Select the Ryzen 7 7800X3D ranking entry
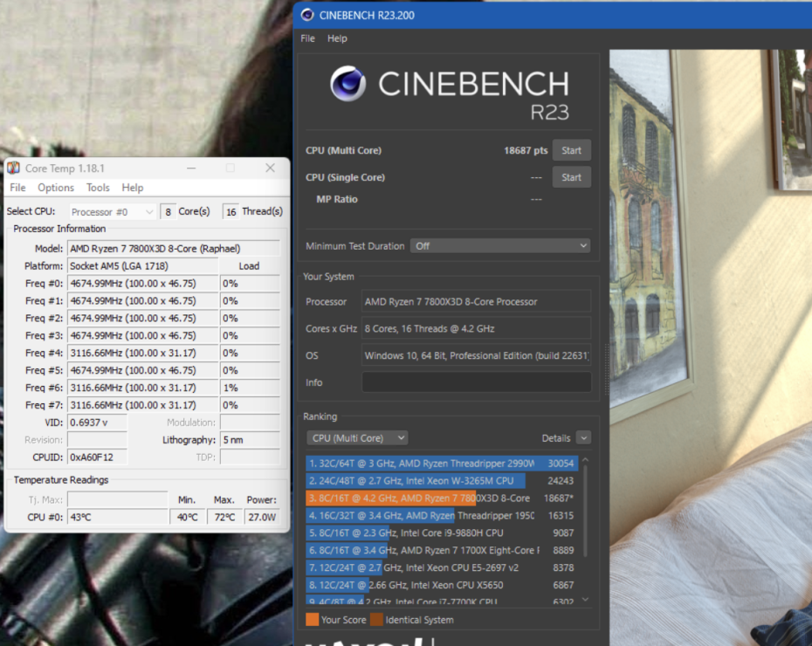The height and width of the screenshot is (646, 812). (x=442, y=498)
